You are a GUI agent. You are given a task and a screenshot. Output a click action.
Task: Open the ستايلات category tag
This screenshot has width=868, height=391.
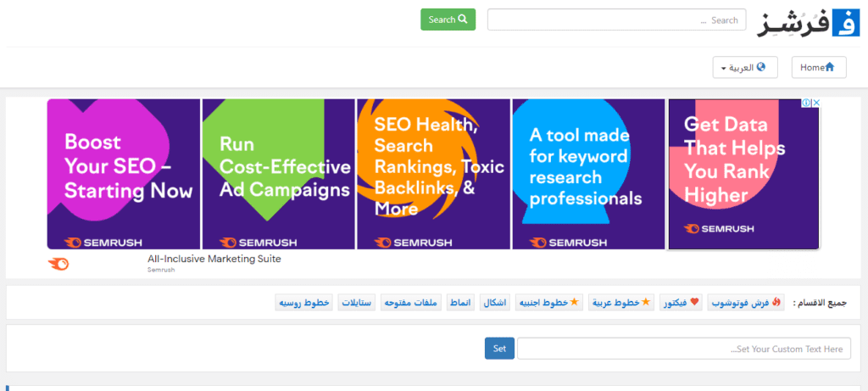point(357,303)
